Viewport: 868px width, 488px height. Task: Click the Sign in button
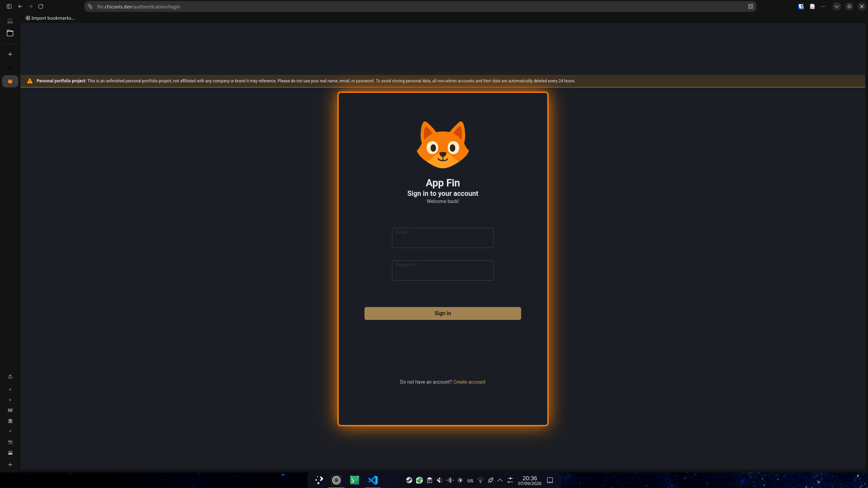pyautogui.click(x=442, y=313)
